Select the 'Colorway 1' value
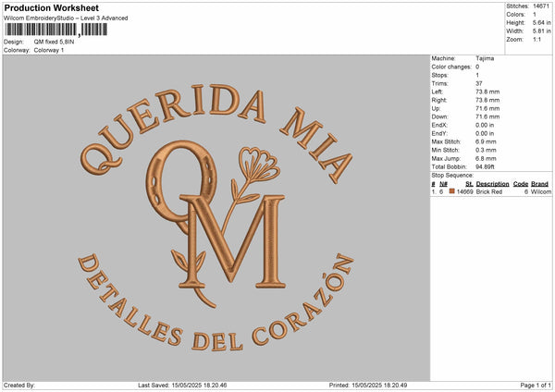Viewport: 555px width, 392px height. pyautogui.click(x=49, y=50)
